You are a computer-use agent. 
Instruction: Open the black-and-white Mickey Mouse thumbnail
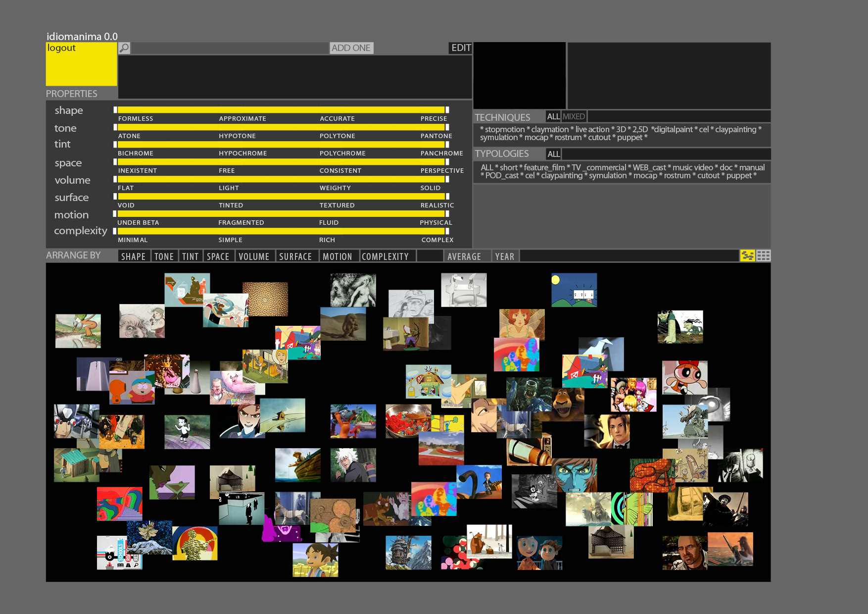534,491
